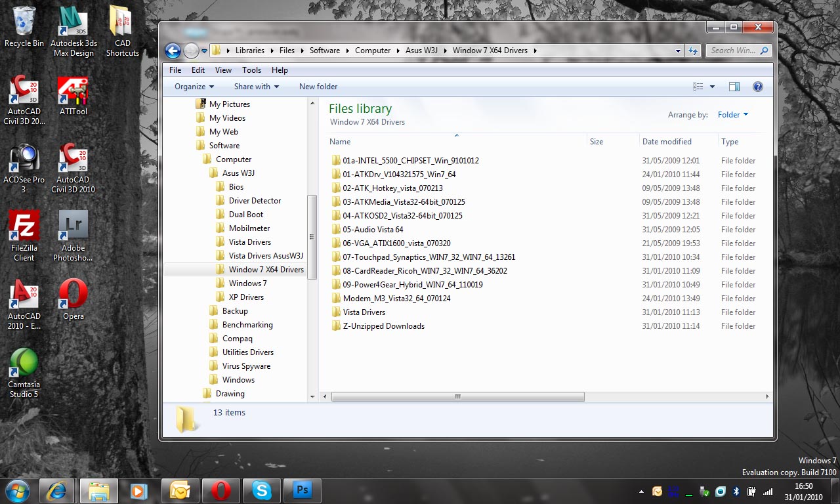Open the Share with dropdown
The height and width of the screenshot is (504, 840).
click(x=256, y=87)
